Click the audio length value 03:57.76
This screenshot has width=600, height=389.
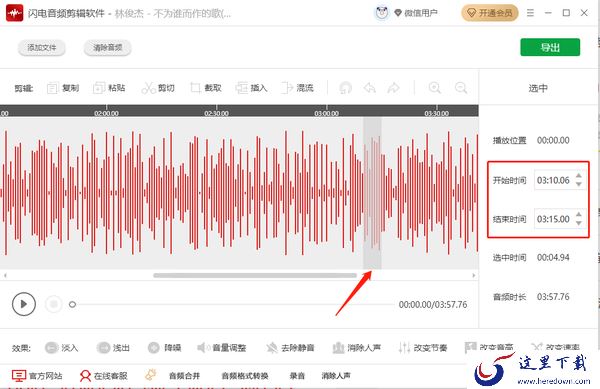click(553, 296)
